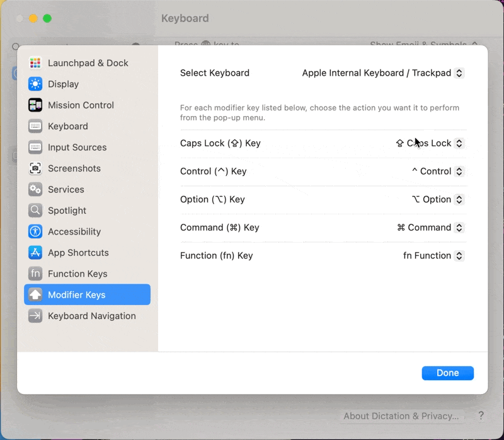Open Screenshots shortcuts section
Screen dimensions: 504x440
74,168
